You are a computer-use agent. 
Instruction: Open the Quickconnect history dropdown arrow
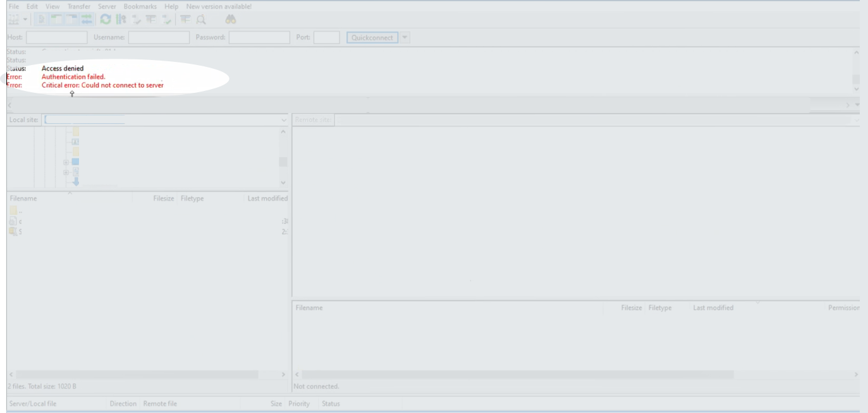[405, 38]
